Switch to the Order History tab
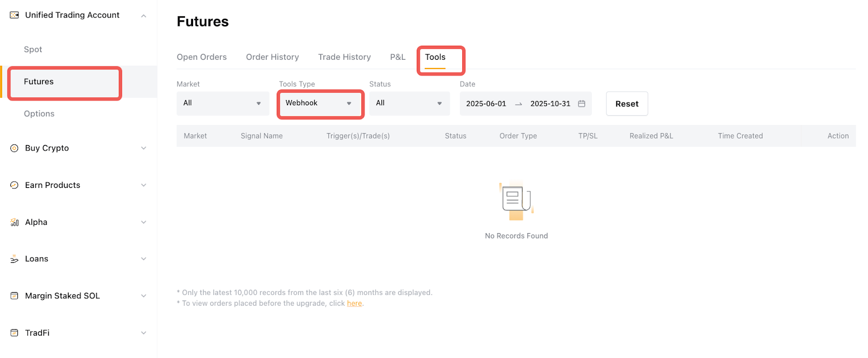The height and width of the screenshot is (358, 868). coord(272,57)
